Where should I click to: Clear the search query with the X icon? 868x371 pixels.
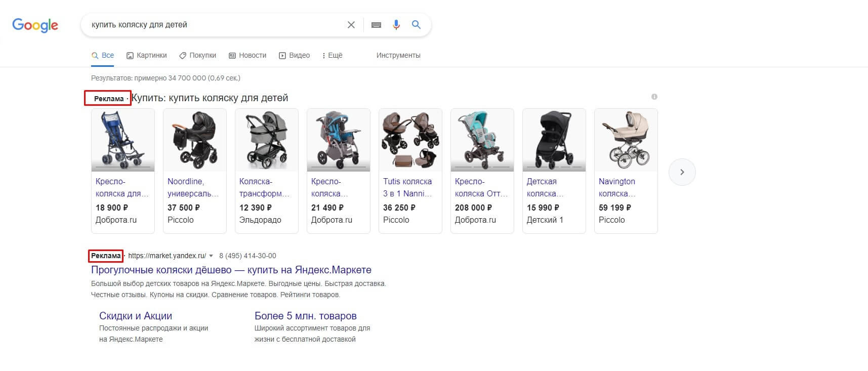click(x=351, y=25)
